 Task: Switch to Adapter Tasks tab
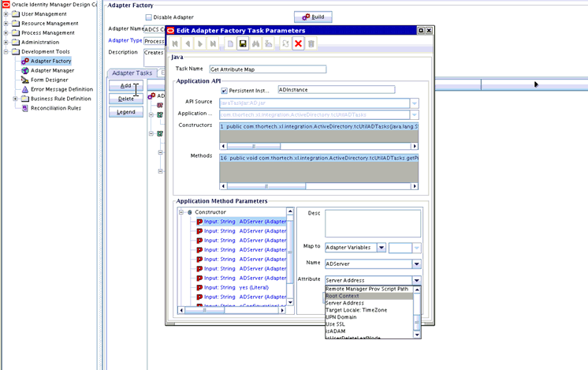(x=132, y=73)
